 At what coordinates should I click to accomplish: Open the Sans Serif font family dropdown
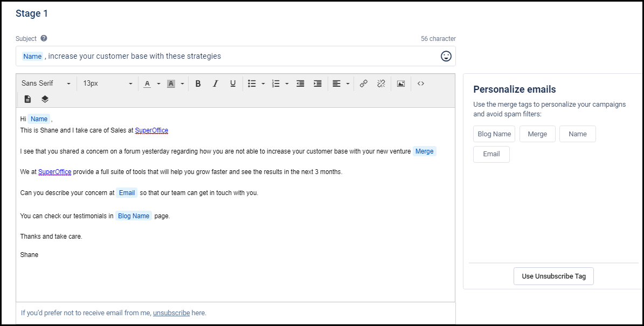(46, 84)
